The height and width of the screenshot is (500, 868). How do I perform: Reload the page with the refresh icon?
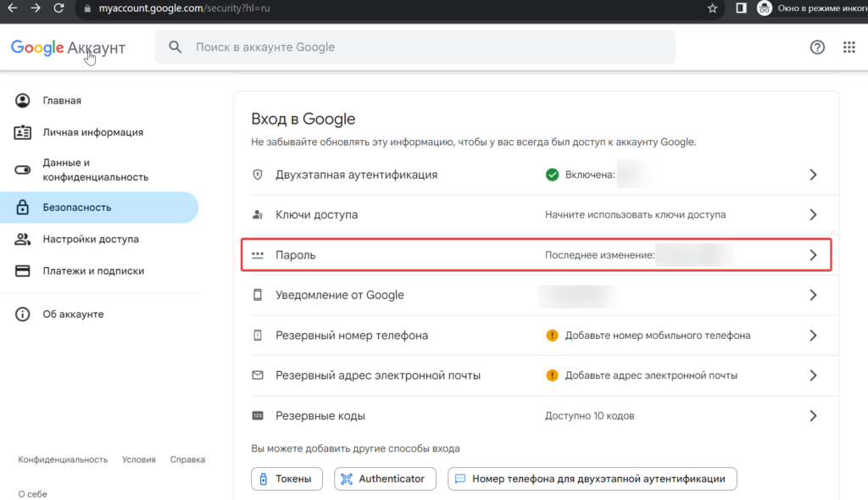(x=58, y=8)
